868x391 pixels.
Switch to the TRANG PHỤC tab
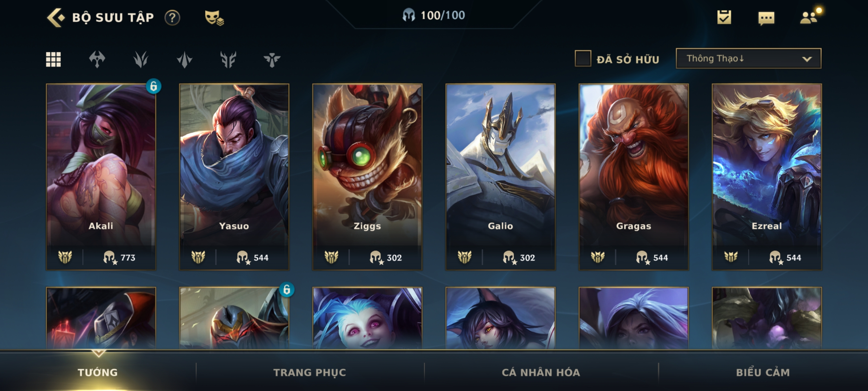click(x=310, y=372)
